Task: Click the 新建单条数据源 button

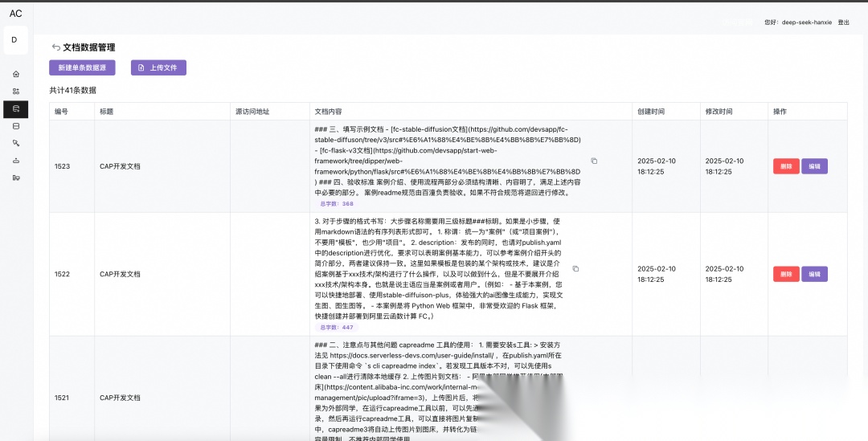Action: point(82,67)
